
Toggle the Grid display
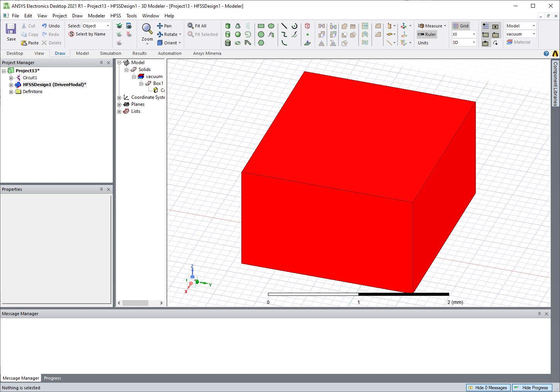pos(461,26)
